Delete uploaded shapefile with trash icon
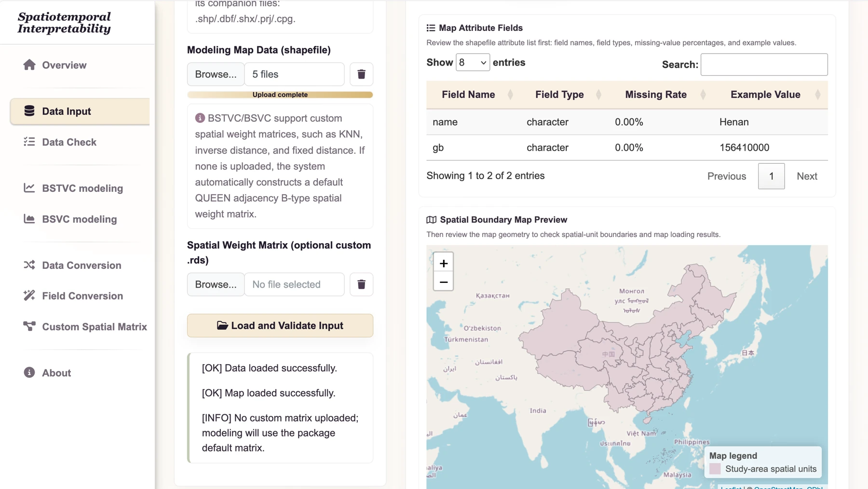868x489 pixels. (361, 74)
